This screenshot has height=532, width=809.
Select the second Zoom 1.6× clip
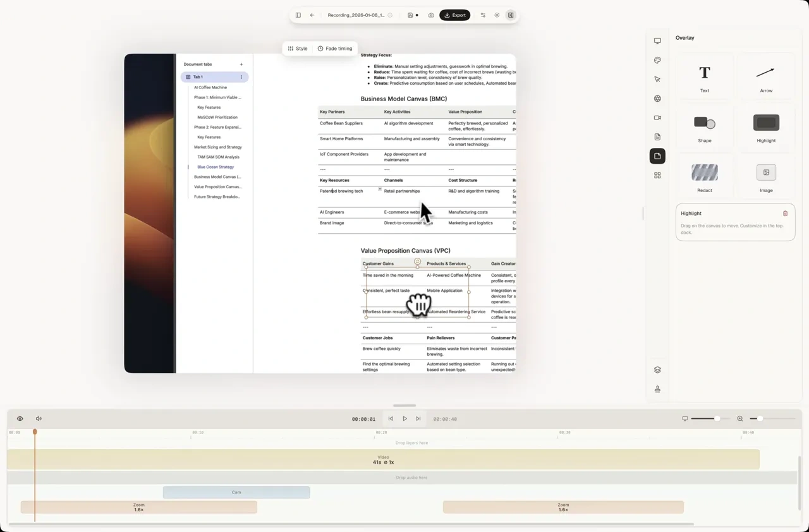point(563,507)
